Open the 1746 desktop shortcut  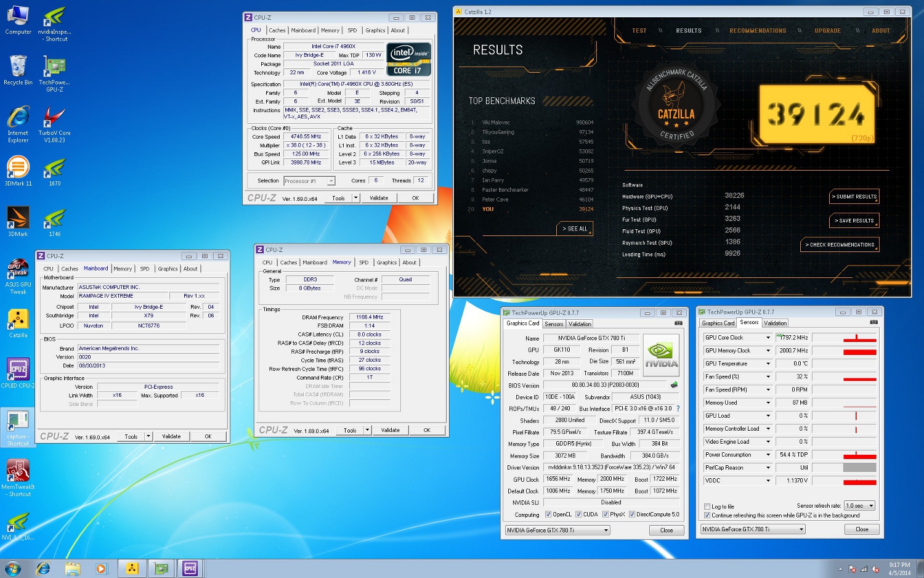click(54, 222)
